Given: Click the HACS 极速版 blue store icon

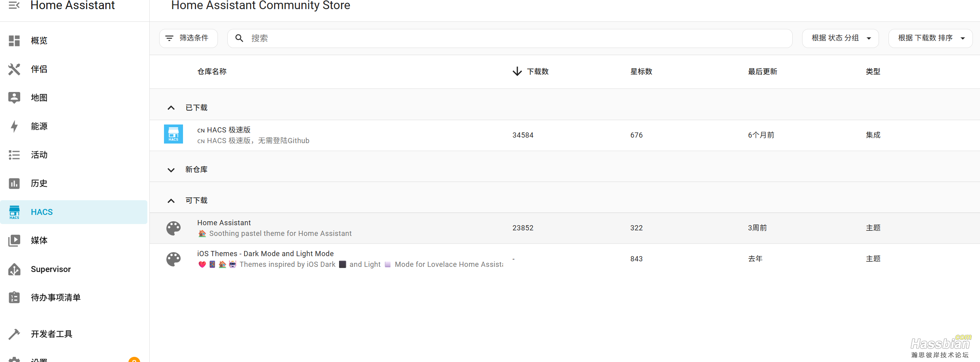Looking at the screenshot, I should [174, 134].
